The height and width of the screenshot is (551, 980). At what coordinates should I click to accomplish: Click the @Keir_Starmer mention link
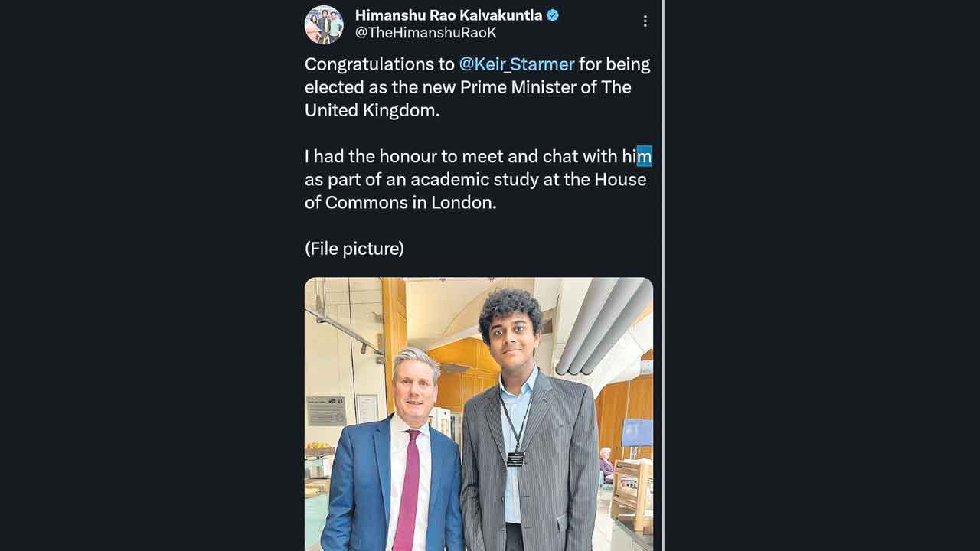click(x=516, y=64)
